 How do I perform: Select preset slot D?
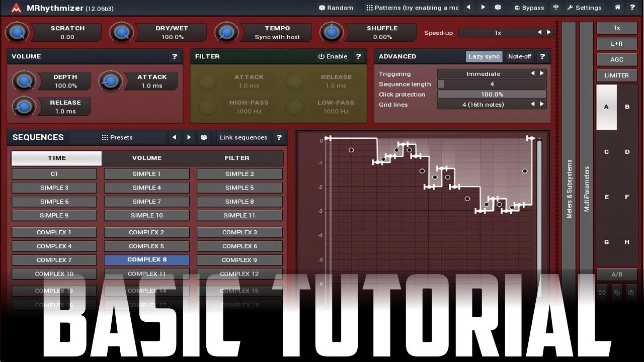coord(627,152)
